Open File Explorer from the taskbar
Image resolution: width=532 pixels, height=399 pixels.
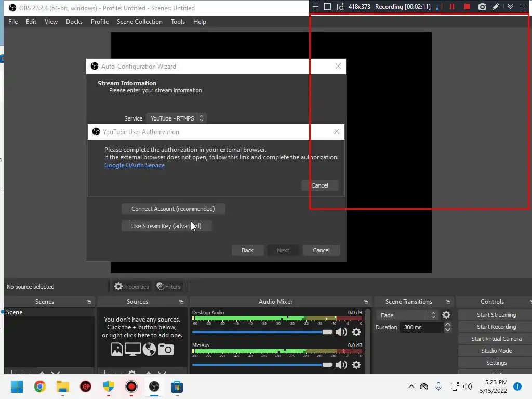tap(63, 387)
